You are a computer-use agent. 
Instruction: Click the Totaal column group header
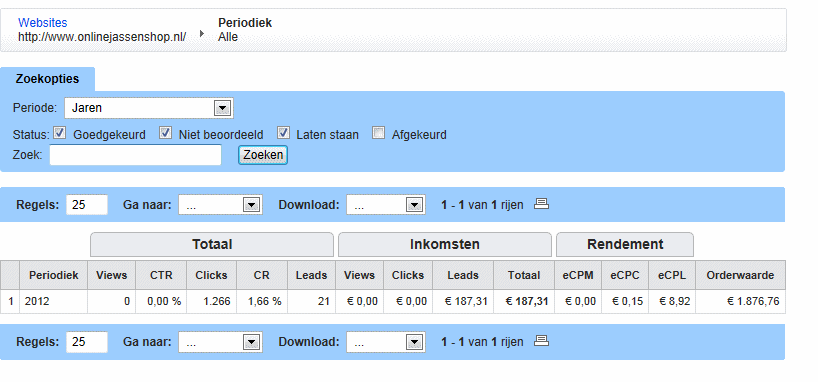click(x=212, y=244)
